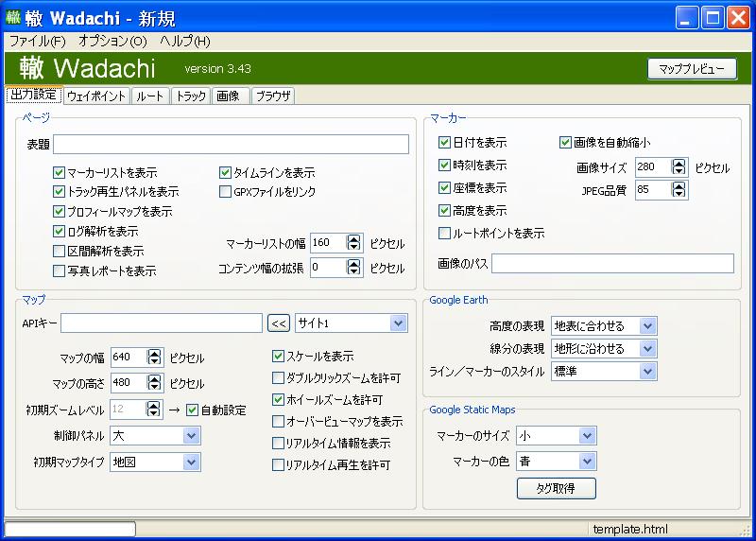Open the 線分の表現 dropdown
The height and width of the screenshot is (541, 756).
click(x=604, y=348)
